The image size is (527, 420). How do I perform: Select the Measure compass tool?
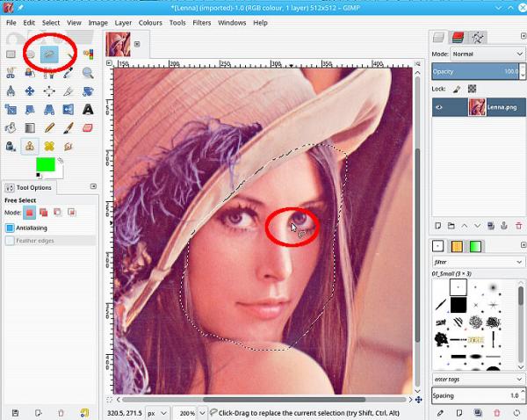pyautogui.click(x=11, y=91)
